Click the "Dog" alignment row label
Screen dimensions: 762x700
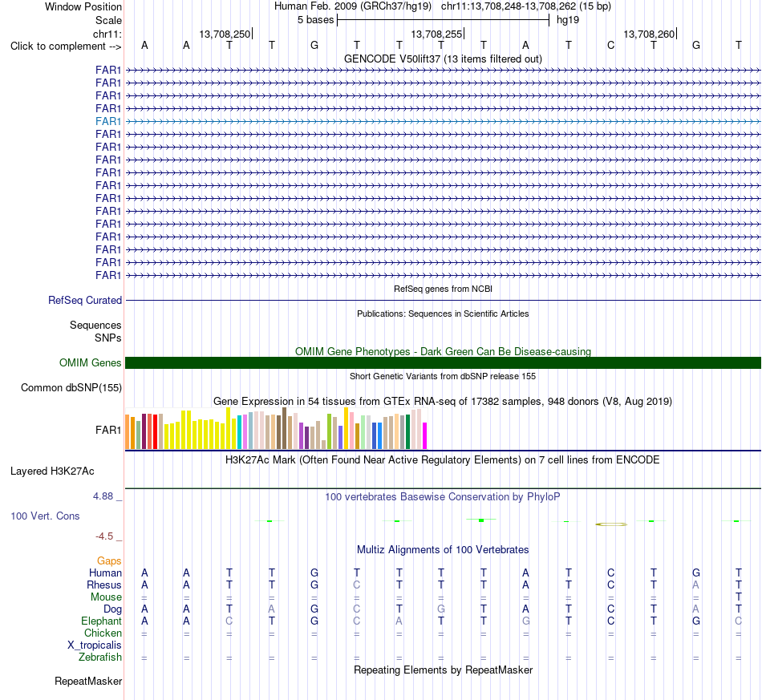(112, 609)
